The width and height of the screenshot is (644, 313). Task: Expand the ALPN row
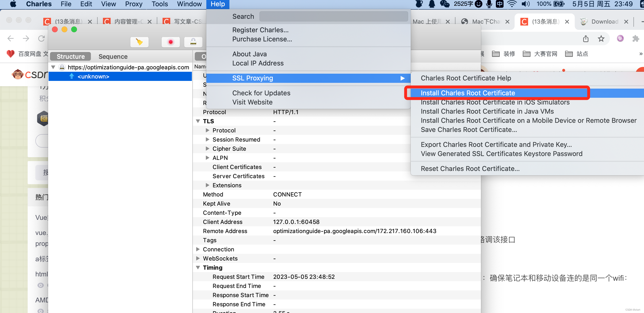pyautogui.click(x=207, y=158)
